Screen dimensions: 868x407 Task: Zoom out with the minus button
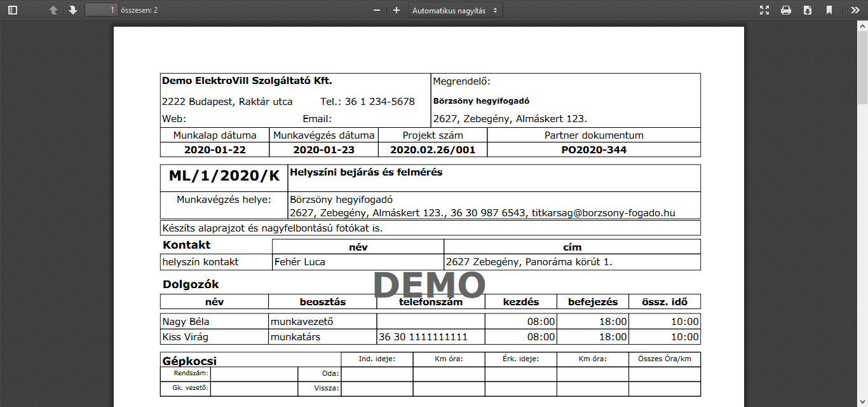tap(377, 10)
